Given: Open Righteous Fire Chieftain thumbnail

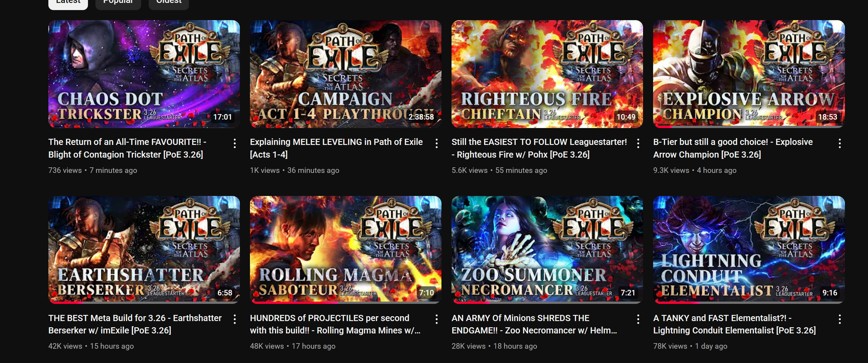Looking at the screenshot, I should tap(547, 74).
